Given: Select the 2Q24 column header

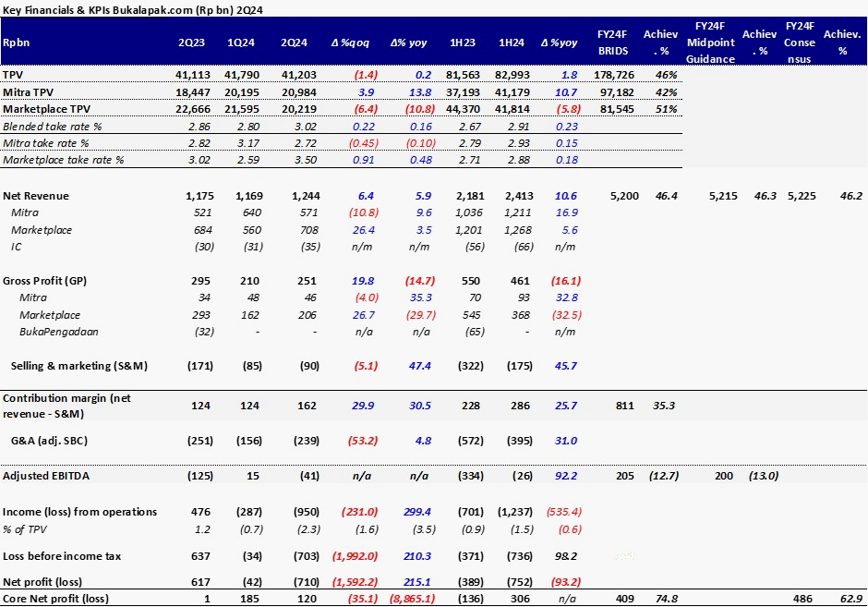Looking at the screenshot, I should (294, 42).
